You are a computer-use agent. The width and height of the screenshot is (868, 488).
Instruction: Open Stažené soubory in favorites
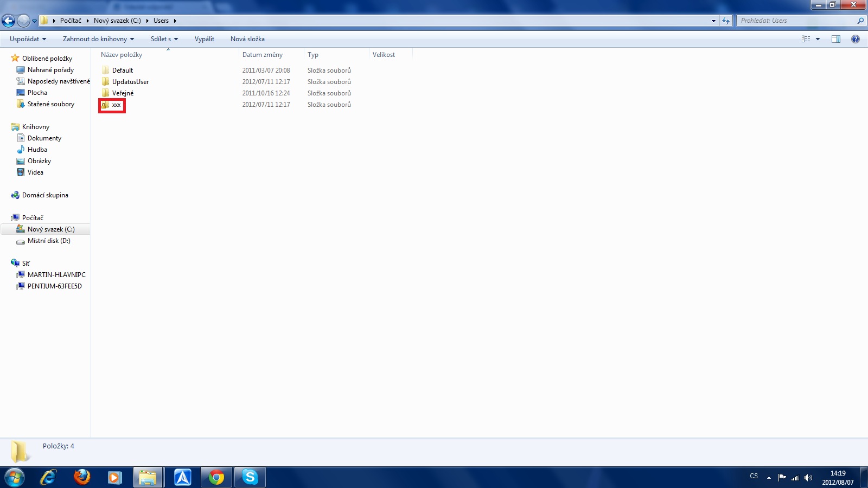[x=51, y=104]
